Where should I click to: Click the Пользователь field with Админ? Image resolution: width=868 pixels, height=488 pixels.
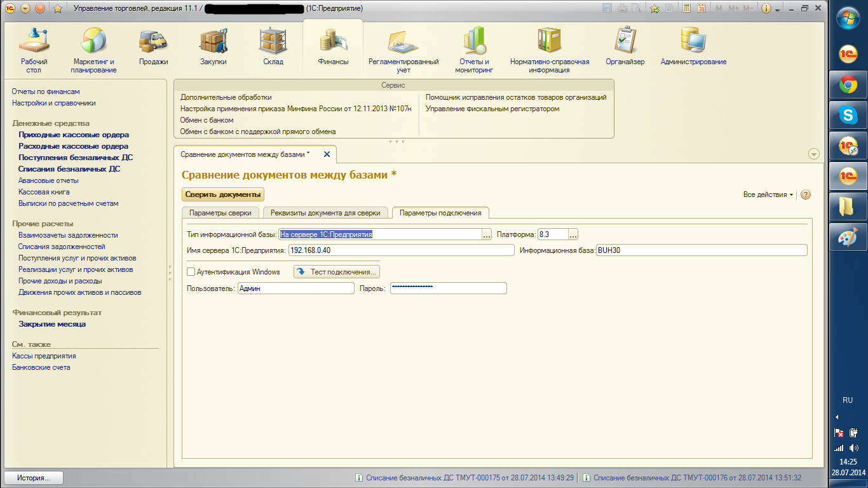[x=295, y=288]
